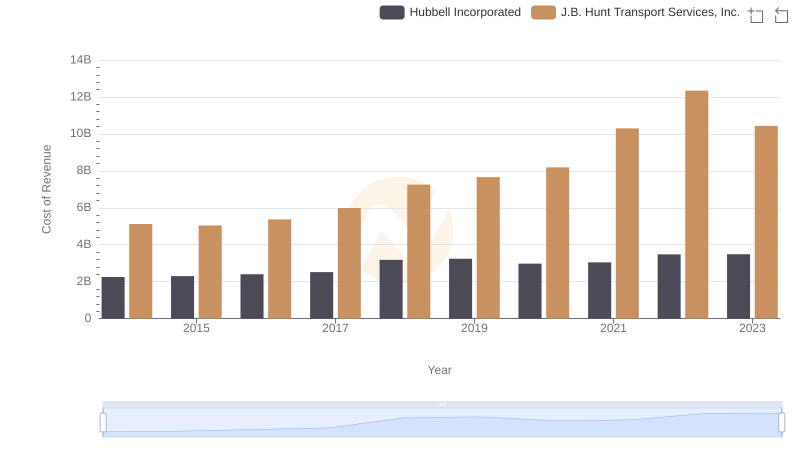Click J.B. Hunt bar for 2023
The height and width of the screenshot is (461, 800).
tap(766, 222)
